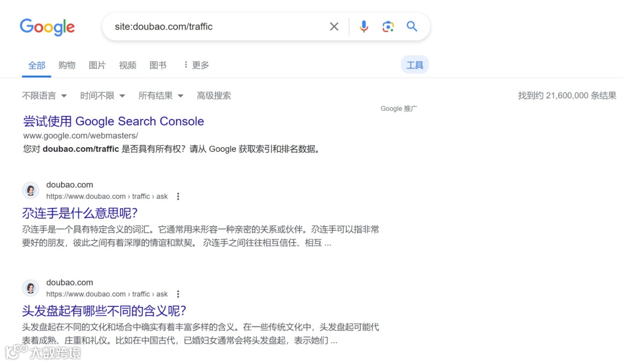Image resolution: width=623 pixels, height=364 pixels.
Task: Open three-dot menu for 尕连手 result
Action: pos(178,196)
